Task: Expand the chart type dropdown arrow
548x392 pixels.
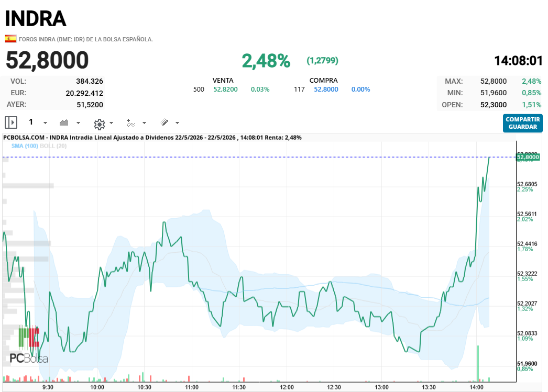Action: (x=78, y=123)
